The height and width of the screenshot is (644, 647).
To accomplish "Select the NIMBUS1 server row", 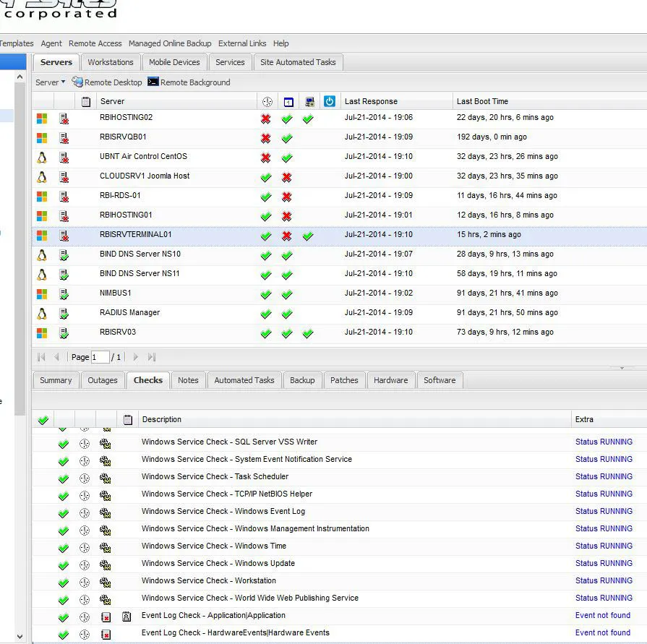I will point(116,293).
